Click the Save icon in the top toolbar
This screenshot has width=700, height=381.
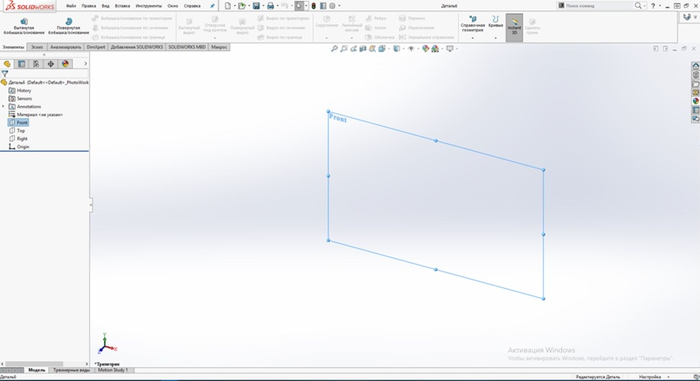256,6
